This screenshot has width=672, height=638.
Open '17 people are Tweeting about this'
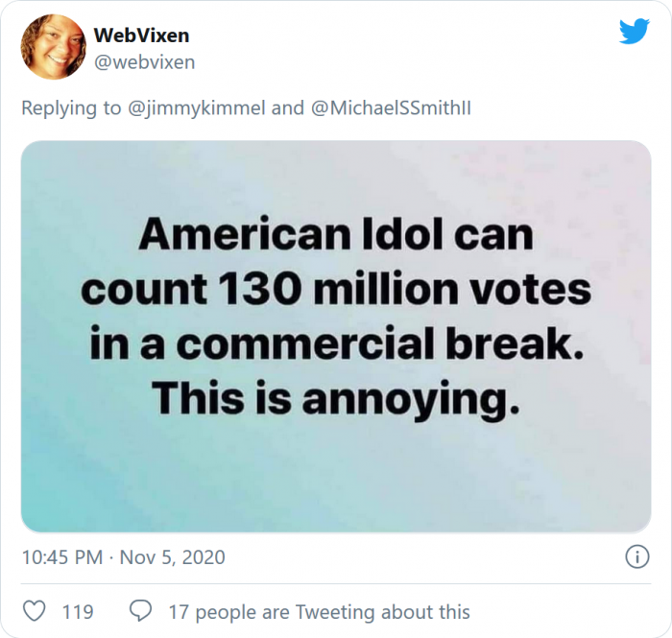click(x=319, y=611)
